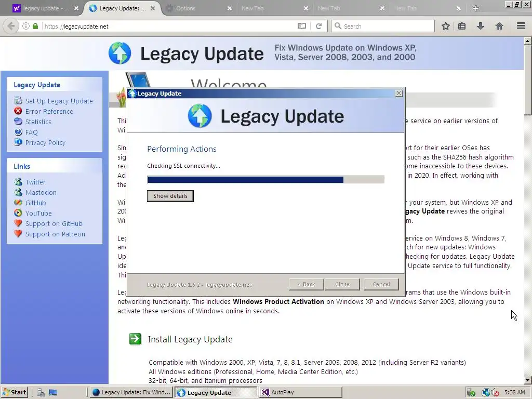This screenshot has height=399, width=532.
Task: Click the show desktop quick launch icon
Action: pos(53,393)
